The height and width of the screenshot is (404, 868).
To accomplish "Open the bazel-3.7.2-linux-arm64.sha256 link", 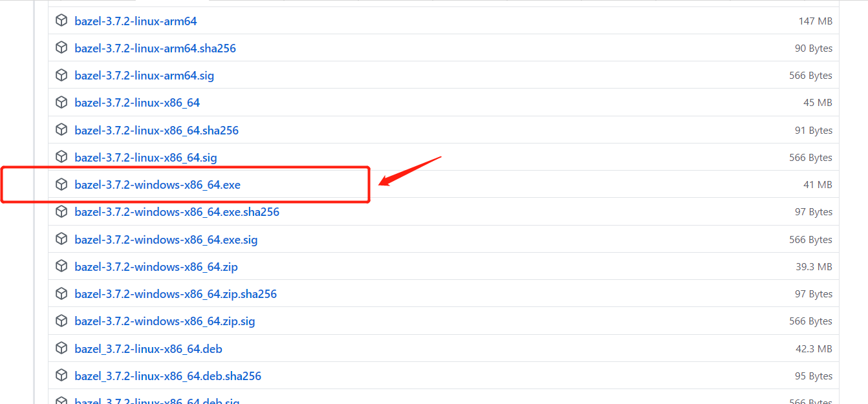I will 155,48.
